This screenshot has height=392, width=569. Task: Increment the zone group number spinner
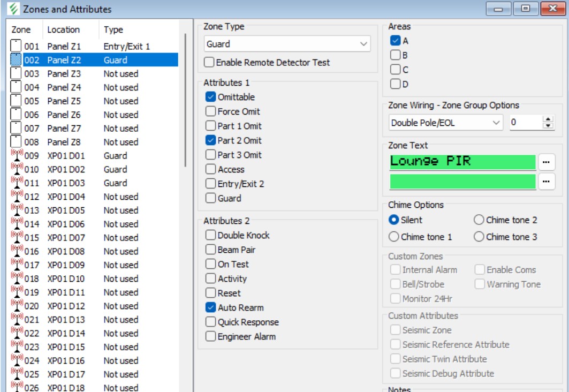coord(548,119)
